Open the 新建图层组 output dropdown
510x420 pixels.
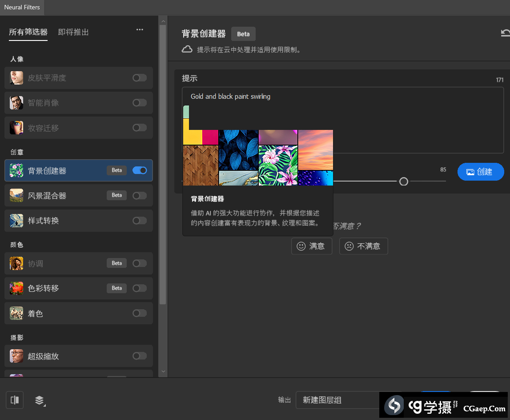[351, 400]
